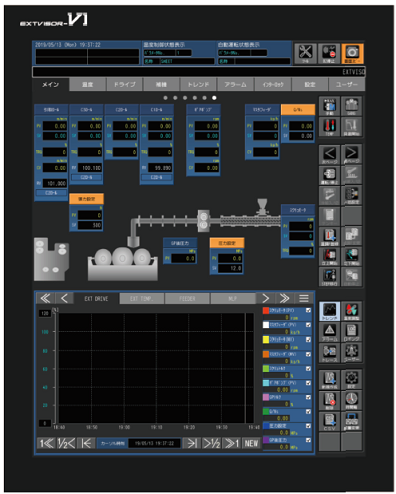Open the trend panel hamburger menu
Image resolution: width=396 pixels, height=494 pixels.
(x=304, y=298)
